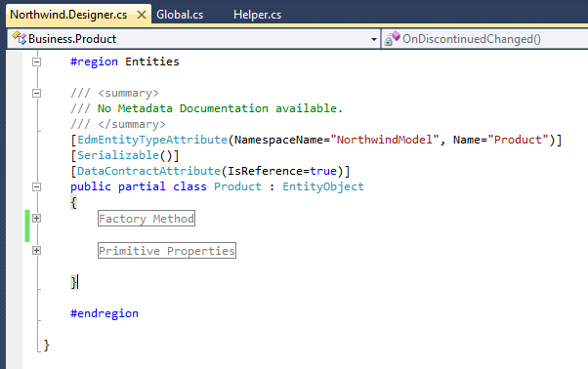Click the collapsed Factory Method box
This screenshot has height=369, width=588.
[x=147, y=219]
